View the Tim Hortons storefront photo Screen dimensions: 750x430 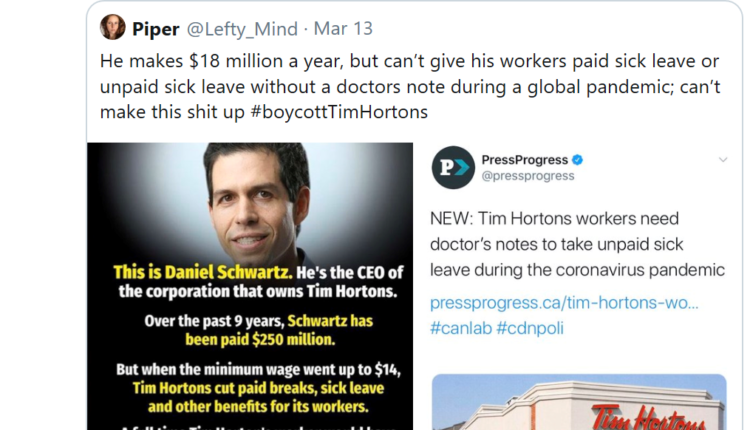click(x=580, y=405)
